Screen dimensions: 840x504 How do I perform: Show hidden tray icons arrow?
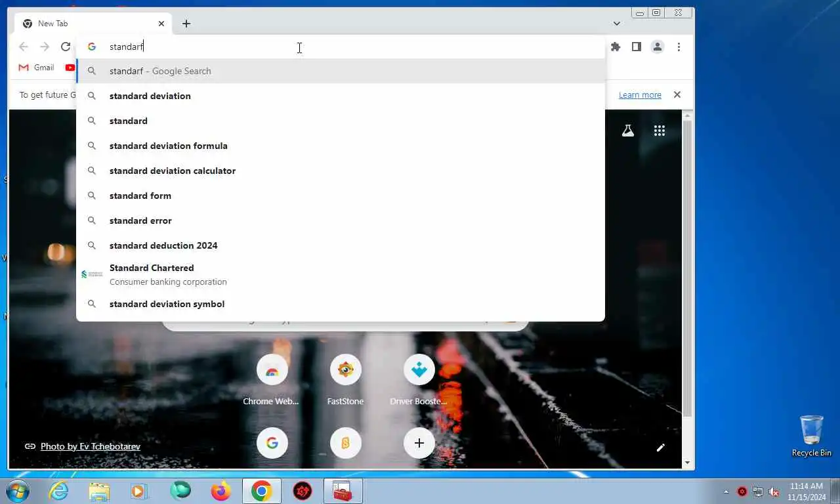[726, 492]
